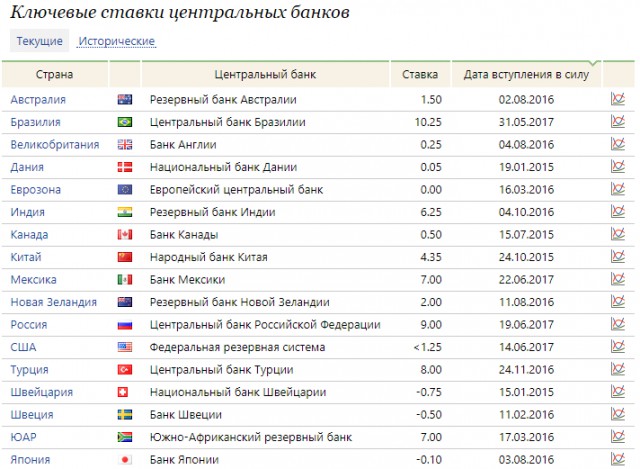Open the chart icon for Канада row
The width and height of the screenshot is (640, 469).
tap(618, 234)
